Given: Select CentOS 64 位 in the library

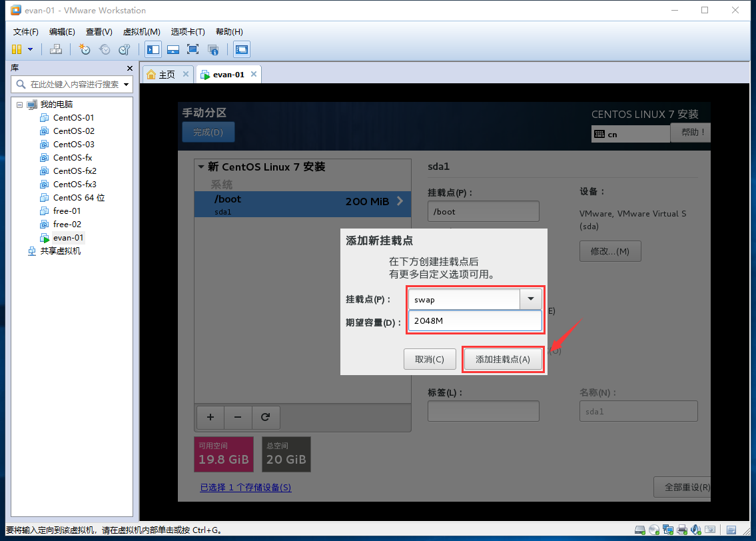Looking at the screenshot, I should click(x=79, y=198).
